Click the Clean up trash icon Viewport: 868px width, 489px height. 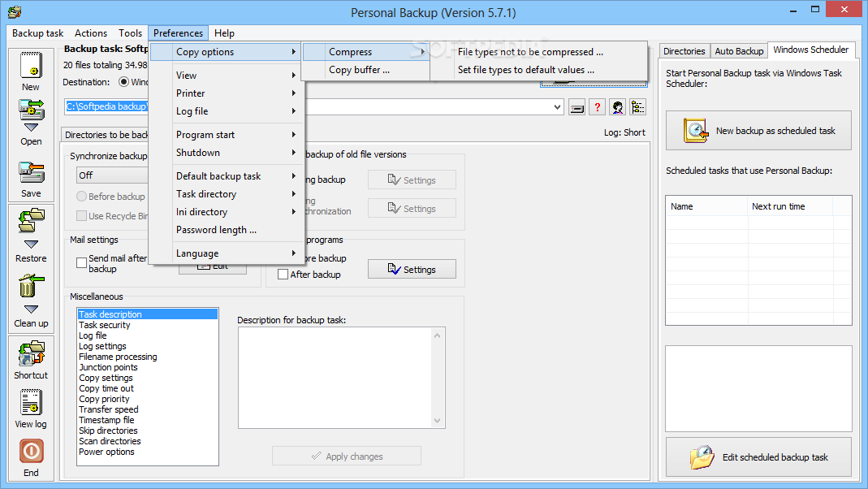tap(31, 286)
